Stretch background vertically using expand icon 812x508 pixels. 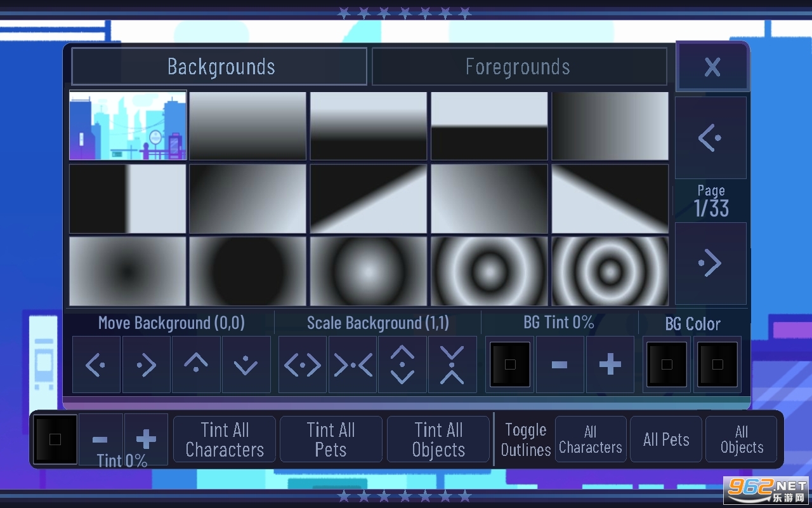[403, 364]
